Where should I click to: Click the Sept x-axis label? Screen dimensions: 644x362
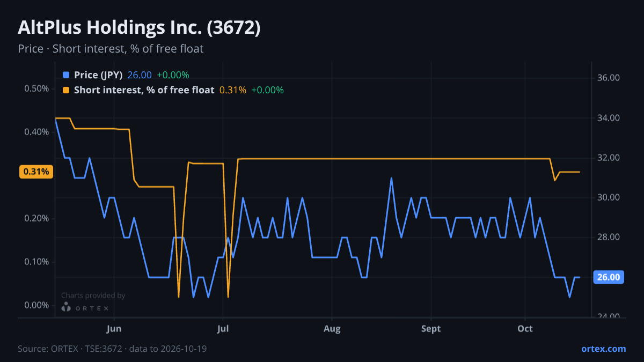coord(431,328)
